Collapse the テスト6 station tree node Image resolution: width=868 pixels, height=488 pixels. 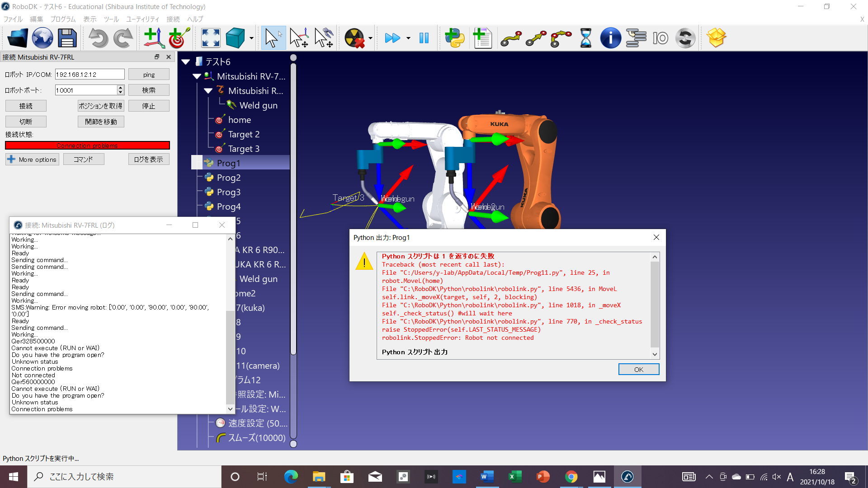pos(186,62)
